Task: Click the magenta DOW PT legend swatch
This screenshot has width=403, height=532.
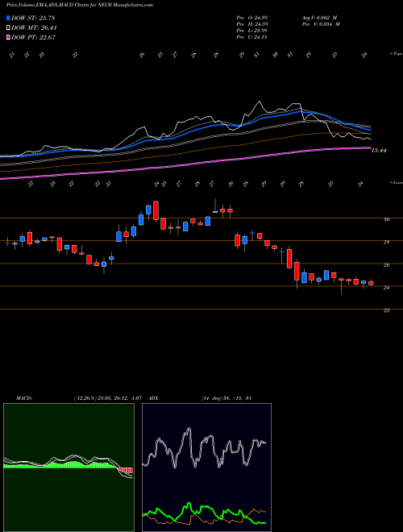Action: 9,37
